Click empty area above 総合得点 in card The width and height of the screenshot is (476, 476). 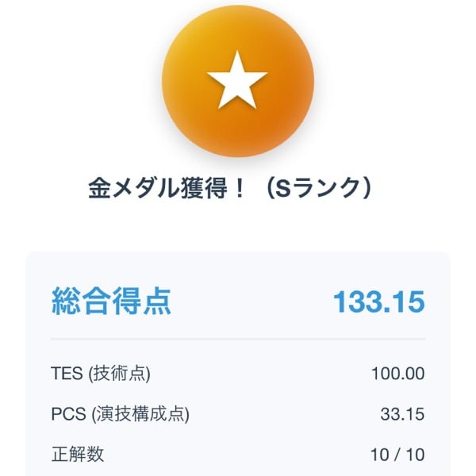(x=238, y=269)
